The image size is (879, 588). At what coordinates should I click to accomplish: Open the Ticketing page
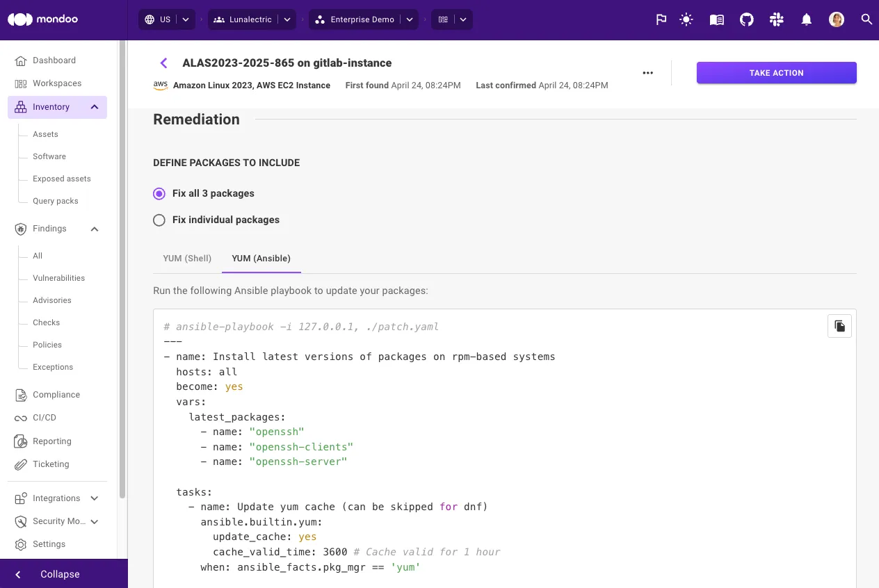[51, 464]
